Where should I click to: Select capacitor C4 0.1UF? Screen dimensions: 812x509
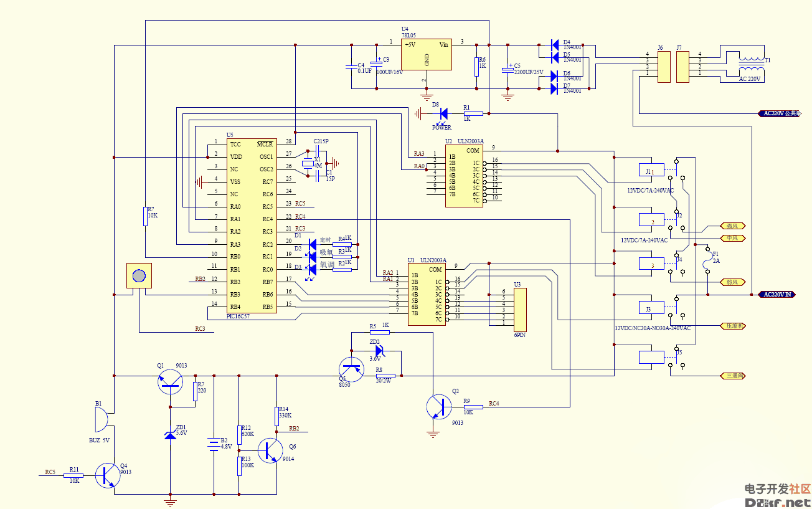click(351, 65)
